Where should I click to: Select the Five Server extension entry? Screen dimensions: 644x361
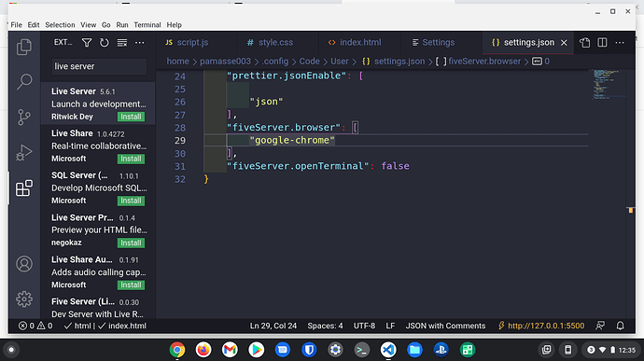tap(98, 307)
